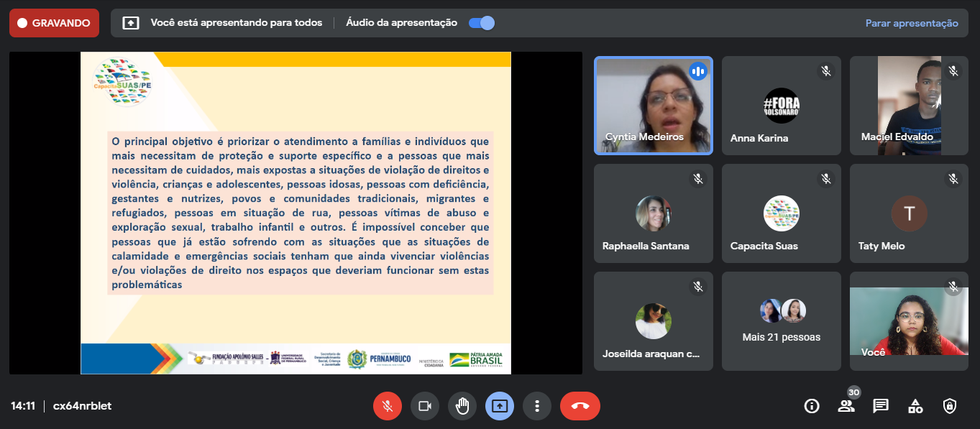Click Parar apresentação link
The image size is (980, 429).
(x=911, y=23)
